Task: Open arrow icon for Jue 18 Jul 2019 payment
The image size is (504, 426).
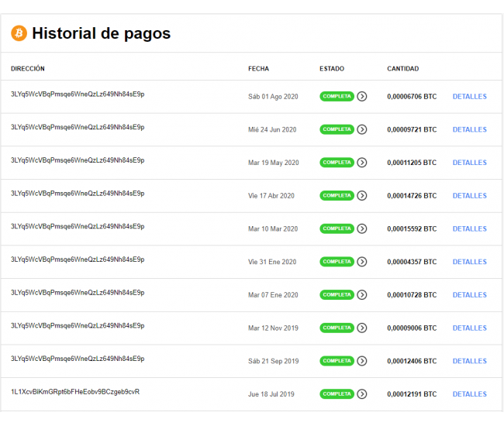Action: coord(362,394)
